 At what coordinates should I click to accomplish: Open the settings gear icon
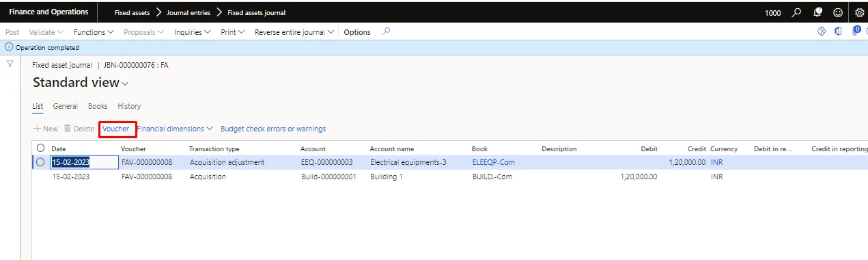(x=860, y=12)
